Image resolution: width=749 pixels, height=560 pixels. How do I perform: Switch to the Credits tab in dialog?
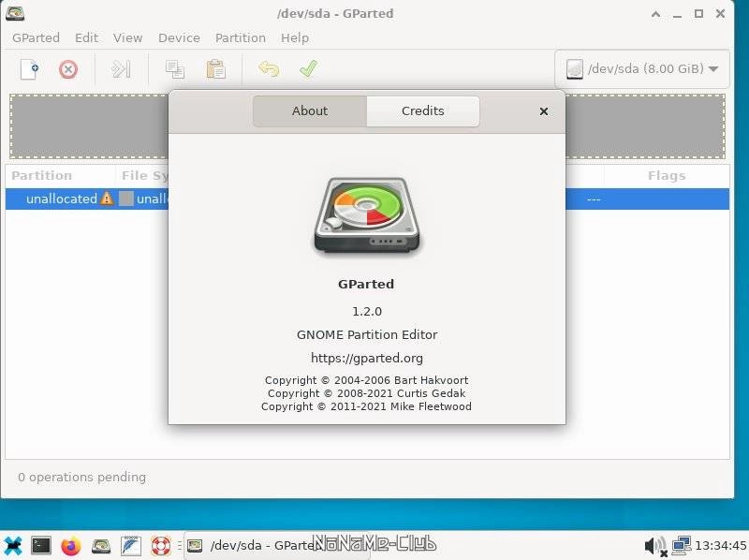(x=423, y=111)
